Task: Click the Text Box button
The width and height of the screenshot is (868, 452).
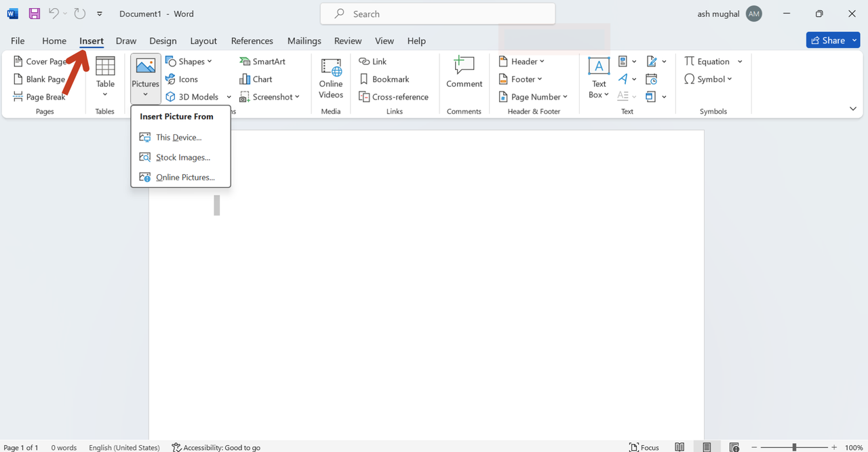Action: 599,79
